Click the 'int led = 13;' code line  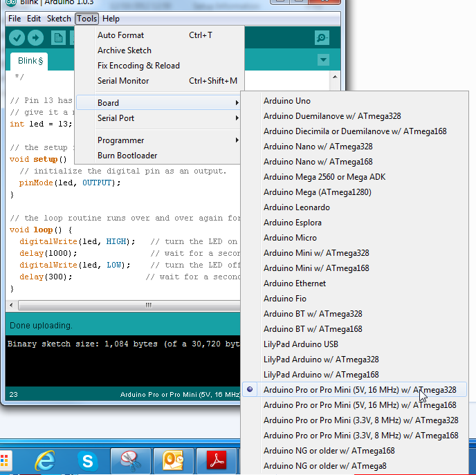click(x=41, y=124)
